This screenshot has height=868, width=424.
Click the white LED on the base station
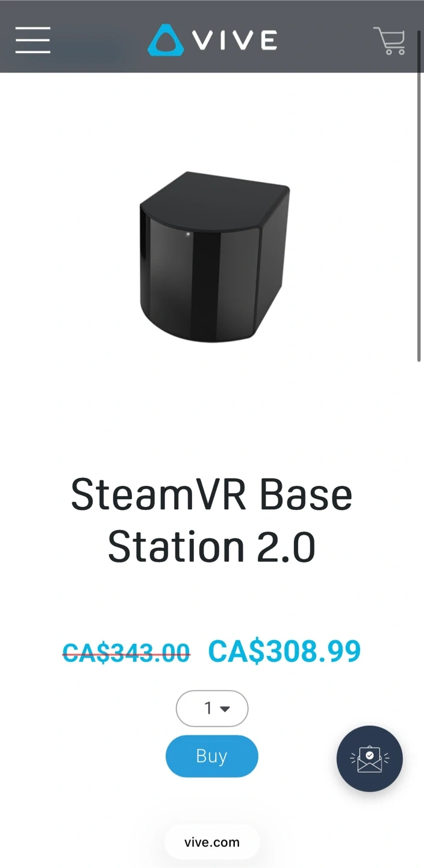tap(189, 234)
